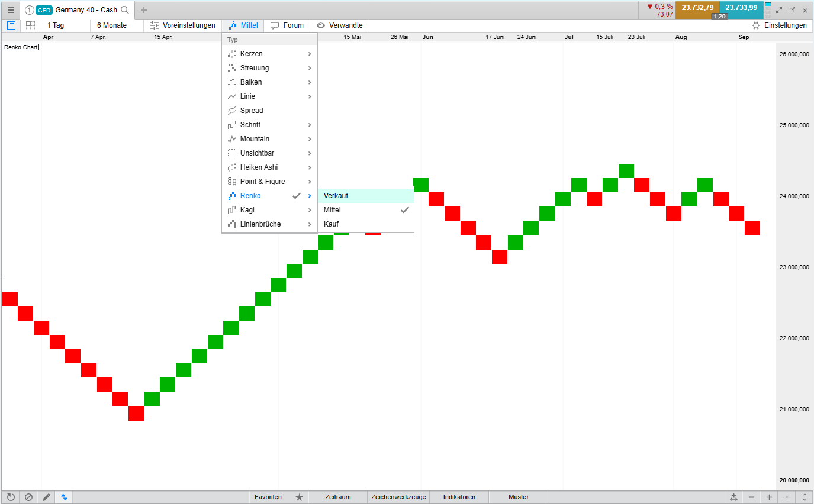Click the zoom out minus control bottom right

pyautogui.click(x=752, y=497)
